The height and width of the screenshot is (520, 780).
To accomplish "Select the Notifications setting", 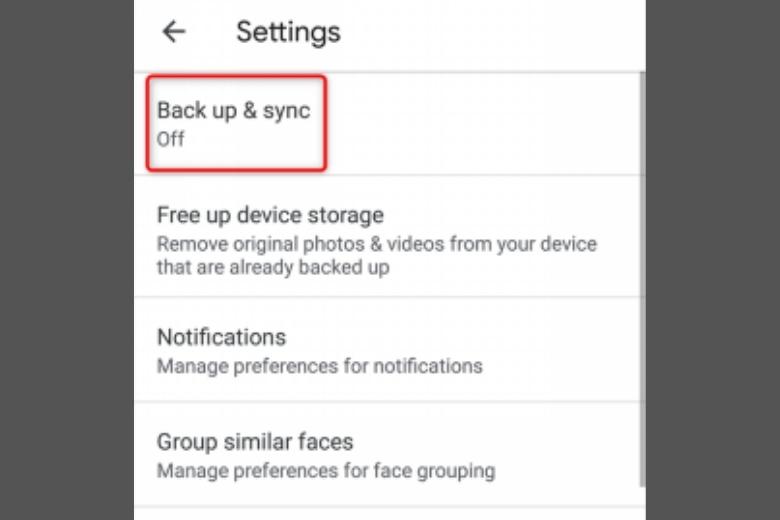I will (x=388, y=349).
